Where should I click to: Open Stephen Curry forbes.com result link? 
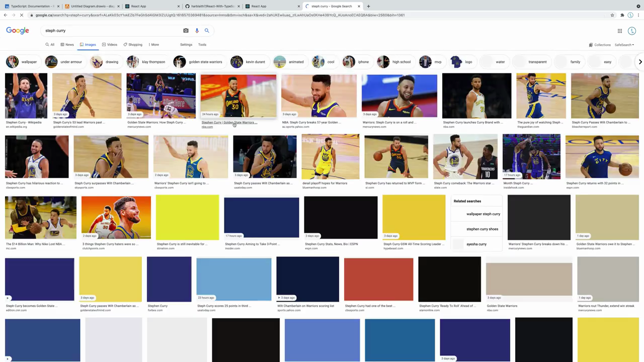coord(157,306)
